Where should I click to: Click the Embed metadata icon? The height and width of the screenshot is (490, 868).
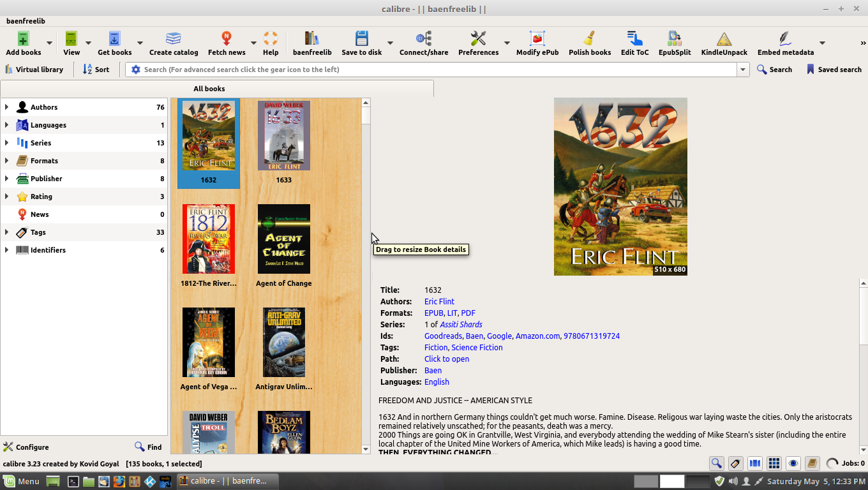(785, 39)
